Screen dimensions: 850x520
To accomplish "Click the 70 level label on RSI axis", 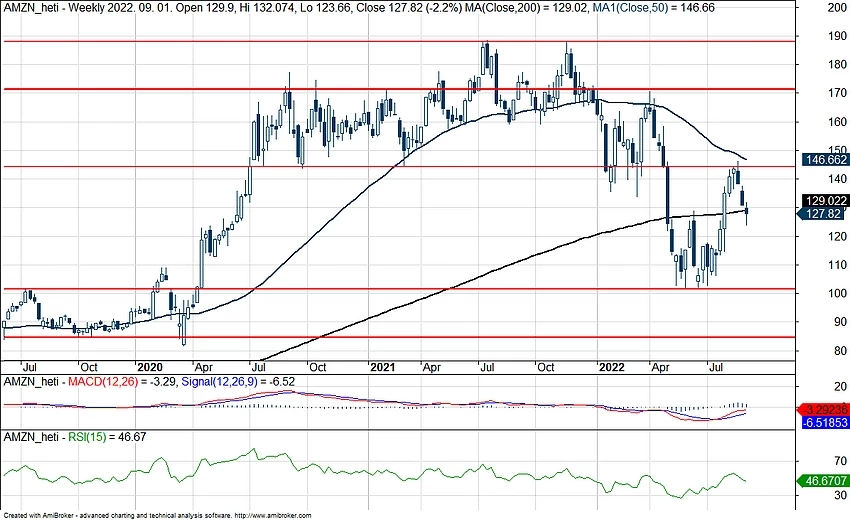I will click(x=840, y=461).
